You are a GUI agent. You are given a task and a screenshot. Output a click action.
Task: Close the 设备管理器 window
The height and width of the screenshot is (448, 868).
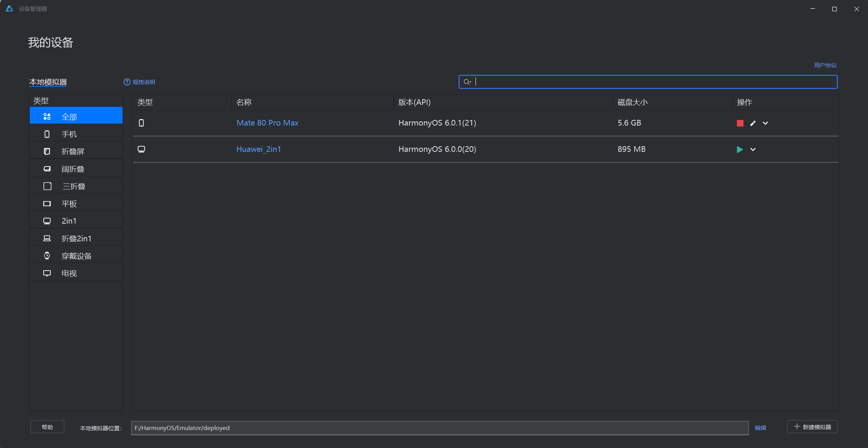click(x=857, y=9)
